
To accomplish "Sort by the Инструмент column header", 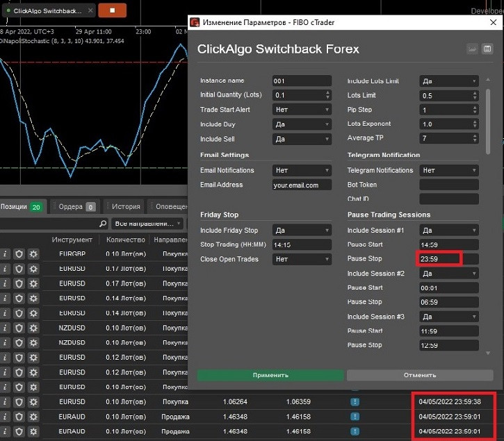I will click(72, 240).
